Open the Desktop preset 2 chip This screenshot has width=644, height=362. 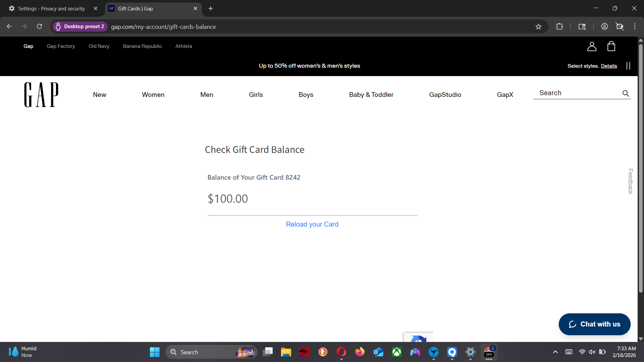pos(80,26)
